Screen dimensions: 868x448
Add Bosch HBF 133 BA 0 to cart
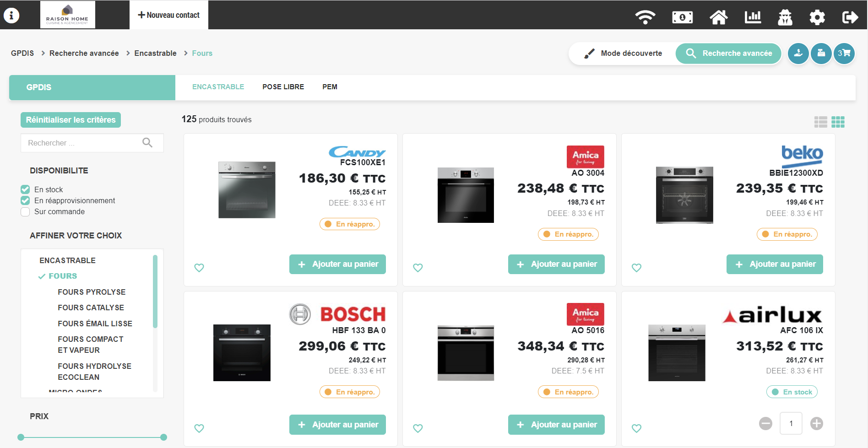(337, 425)
